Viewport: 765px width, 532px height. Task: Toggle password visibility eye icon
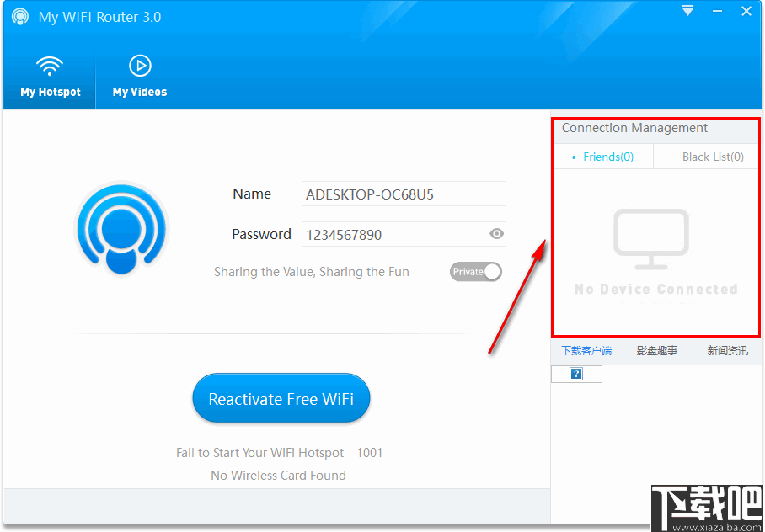(496, 234)
